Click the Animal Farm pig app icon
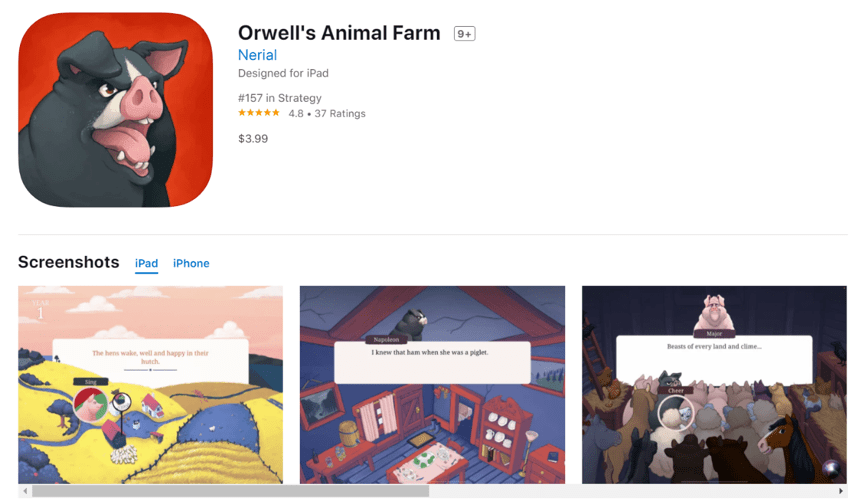This screenshot has height=499, width=864. coord(115,110)
